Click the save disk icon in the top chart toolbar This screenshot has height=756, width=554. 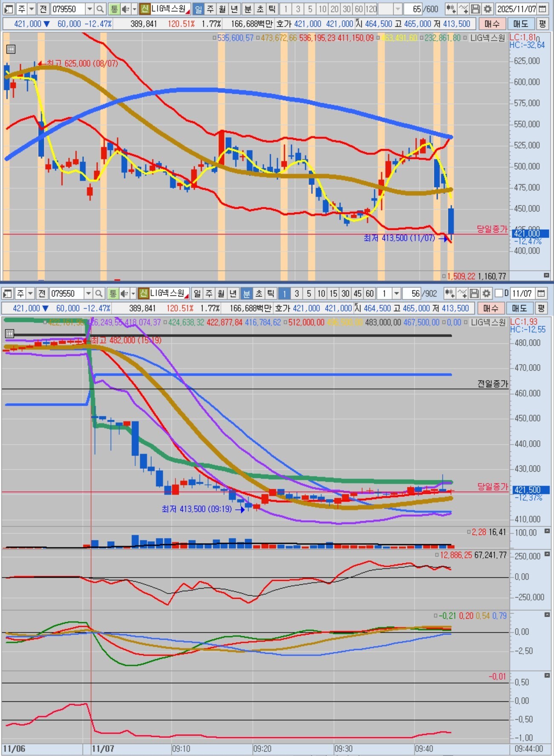coord(476,9)
